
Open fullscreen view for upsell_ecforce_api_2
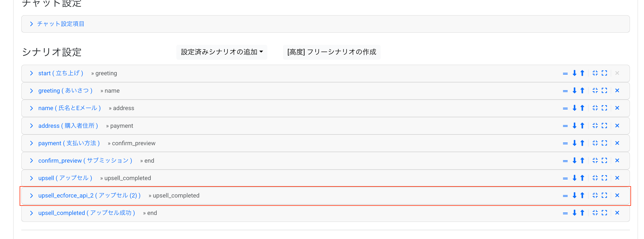point(604,195)
